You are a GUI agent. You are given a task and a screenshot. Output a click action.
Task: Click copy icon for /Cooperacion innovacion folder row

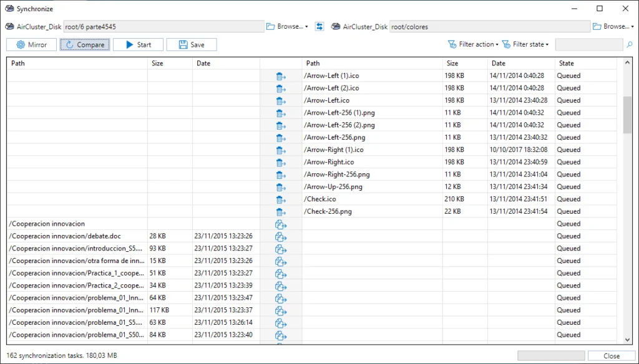(281, 224)
